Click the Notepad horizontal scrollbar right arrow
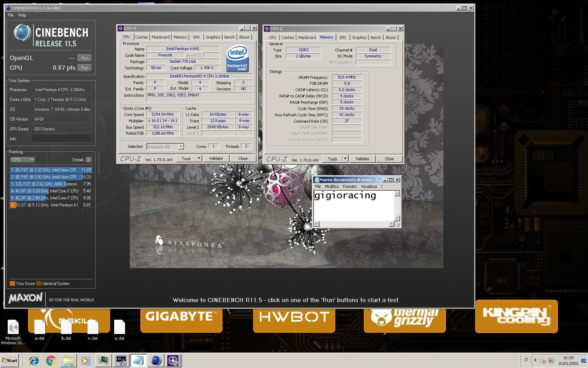Viewport: 588px width, 368px height. click(x=392, y=224)
